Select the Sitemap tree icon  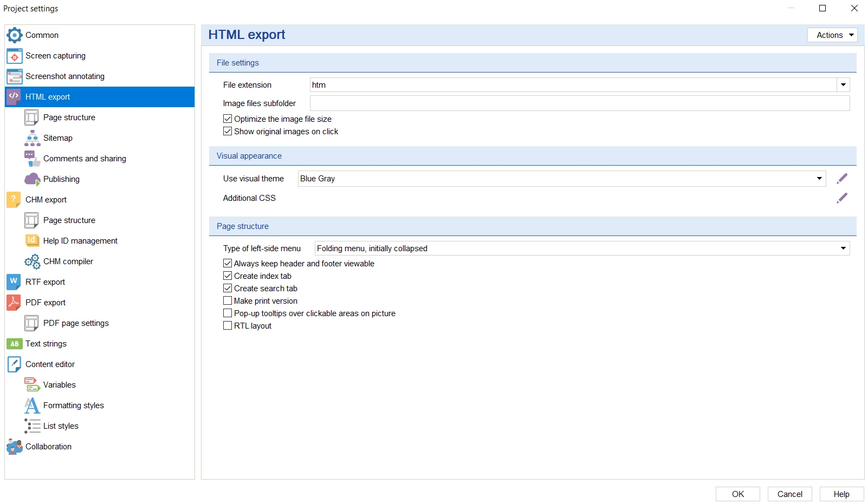33,138
